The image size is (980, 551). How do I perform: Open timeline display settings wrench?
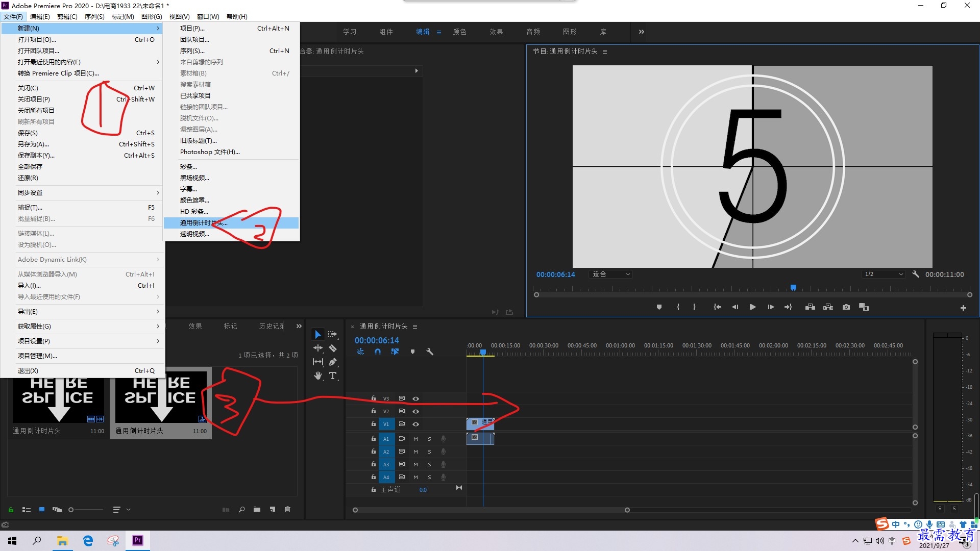pyautogui.click(x=430, y=352)
